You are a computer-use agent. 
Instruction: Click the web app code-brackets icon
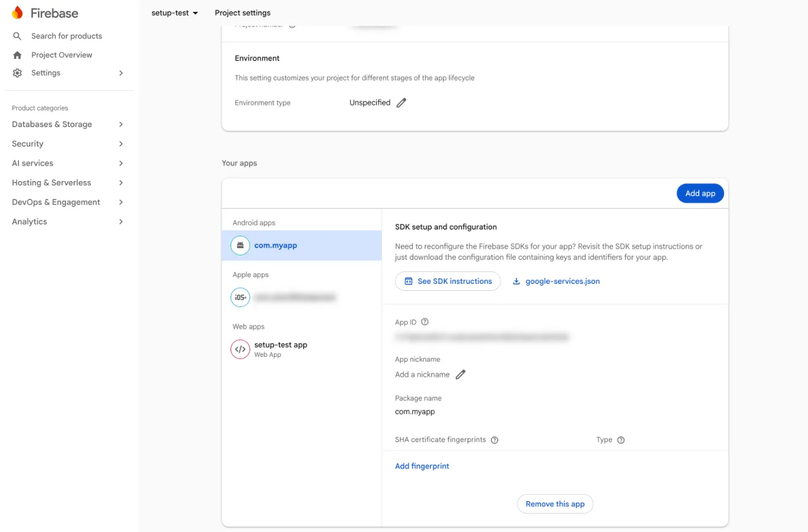coord(240,349)
